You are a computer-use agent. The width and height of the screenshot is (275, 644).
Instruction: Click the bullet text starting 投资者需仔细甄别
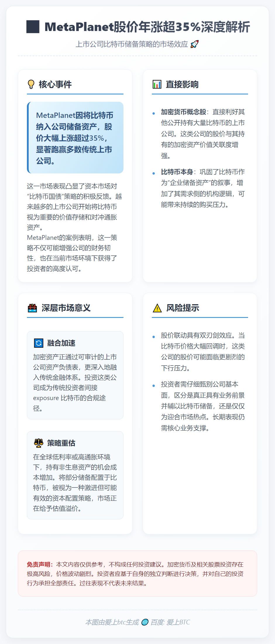coord(203,406)
